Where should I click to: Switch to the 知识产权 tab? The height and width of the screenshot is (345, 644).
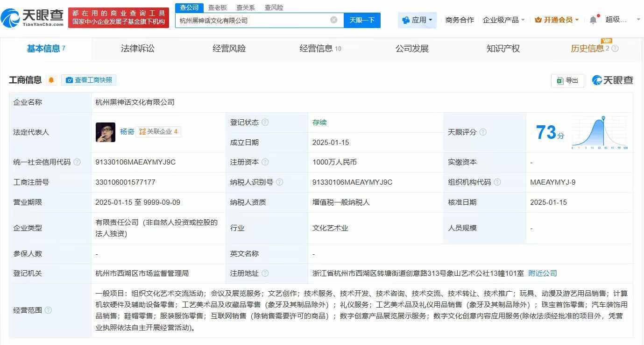click(x=503, y=49)
